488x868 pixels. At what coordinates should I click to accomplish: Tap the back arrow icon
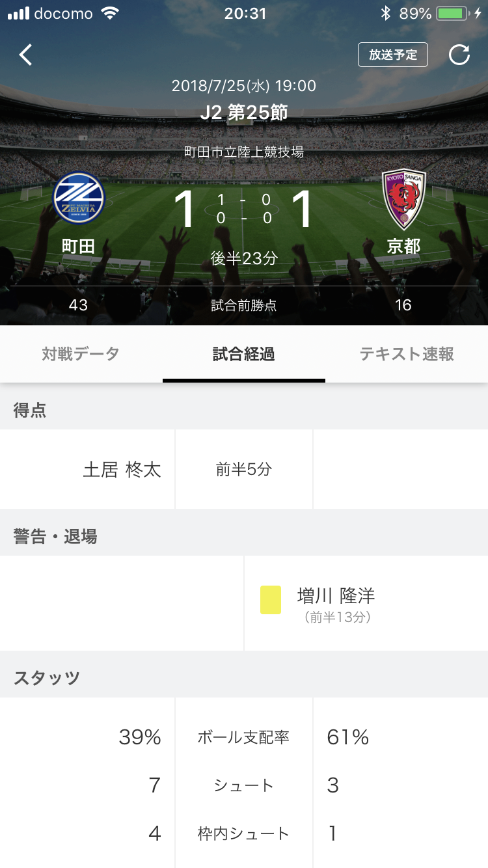click(25, 55)
